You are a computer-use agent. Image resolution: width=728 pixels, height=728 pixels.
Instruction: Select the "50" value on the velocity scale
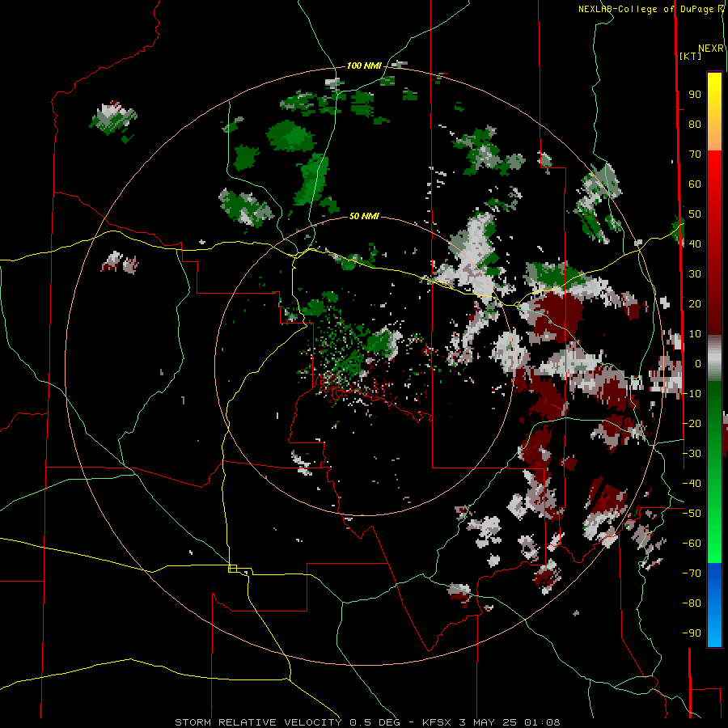coord(695,214)
